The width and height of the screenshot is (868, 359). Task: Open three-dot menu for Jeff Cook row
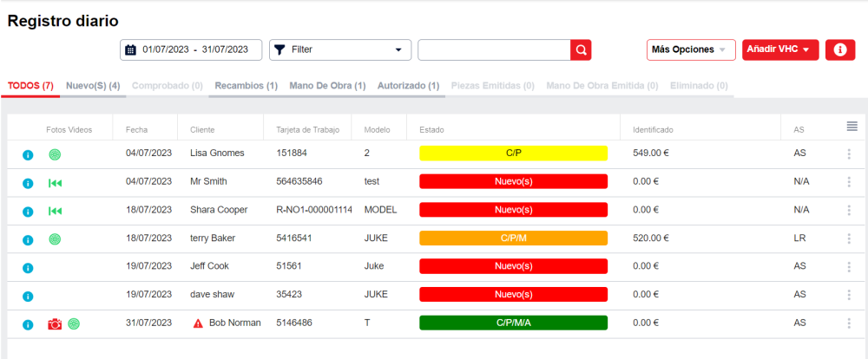tap(849, 267)
